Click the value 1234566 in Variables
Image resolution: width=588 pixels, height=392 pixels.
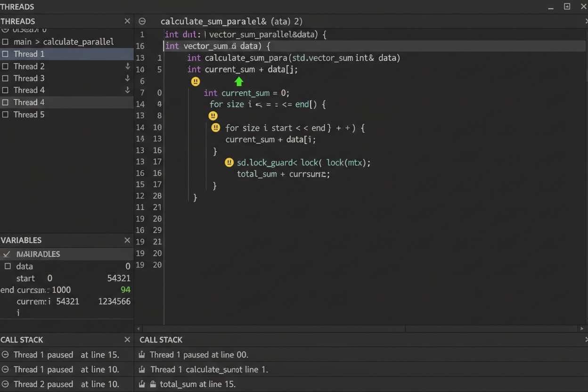coord(114,302)
